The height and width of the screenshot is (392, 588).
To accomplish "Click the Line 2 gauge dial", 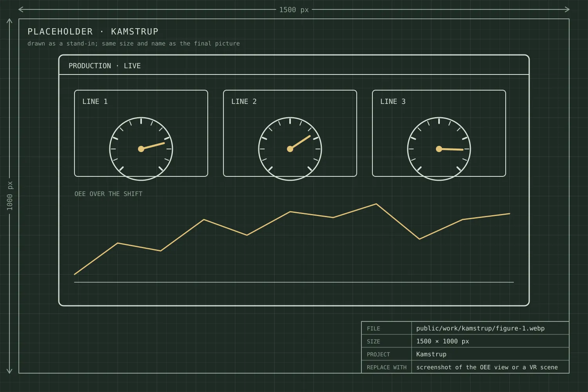I will (290, 149).
